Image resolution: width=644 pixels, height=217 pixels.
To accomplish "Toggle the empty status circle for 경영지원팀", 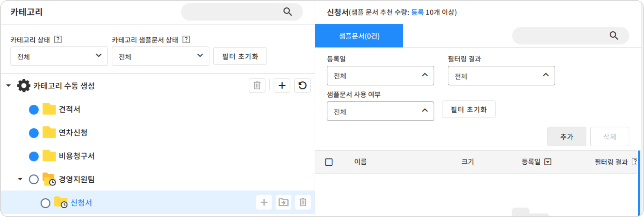I will (34, 179).
